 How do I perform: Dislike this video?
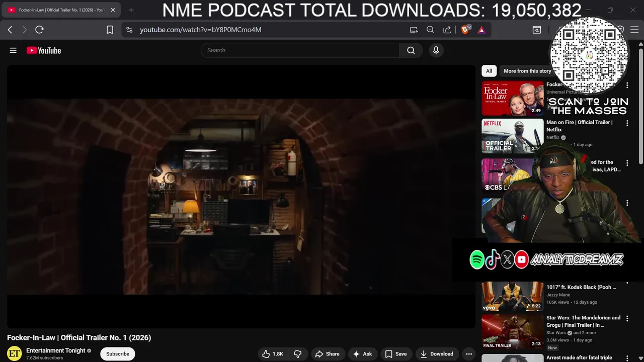pos(298,354)
